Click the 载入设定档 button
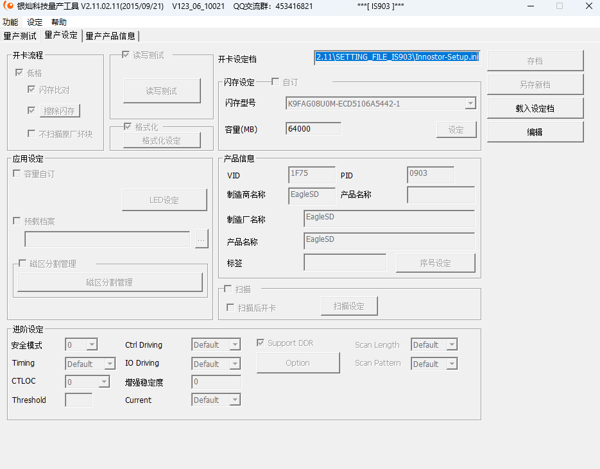 tap(535, 108)
